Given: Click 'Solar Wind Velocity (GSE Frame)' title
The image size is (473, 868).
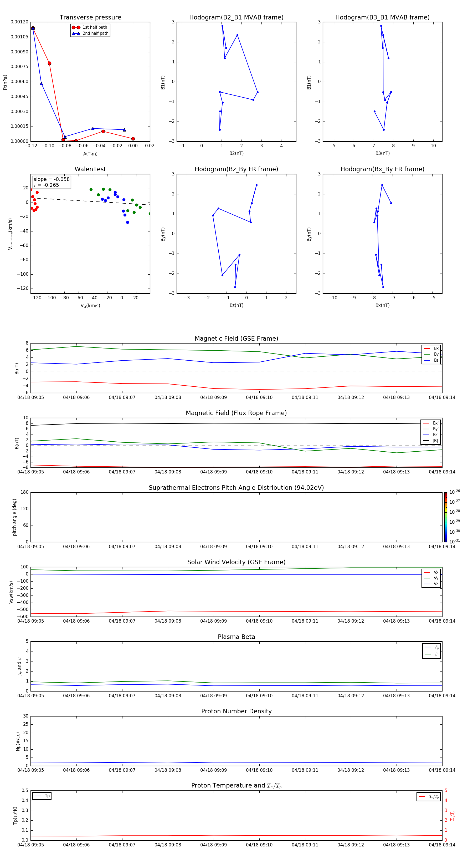Looking at the screenshot, I should pos(236,562).
